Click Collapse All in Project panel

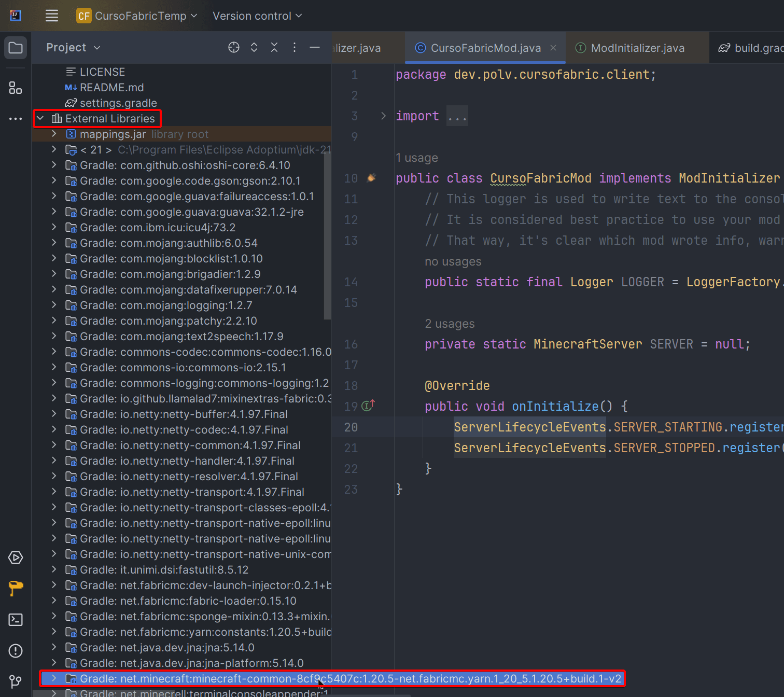[x=274, y=47]
